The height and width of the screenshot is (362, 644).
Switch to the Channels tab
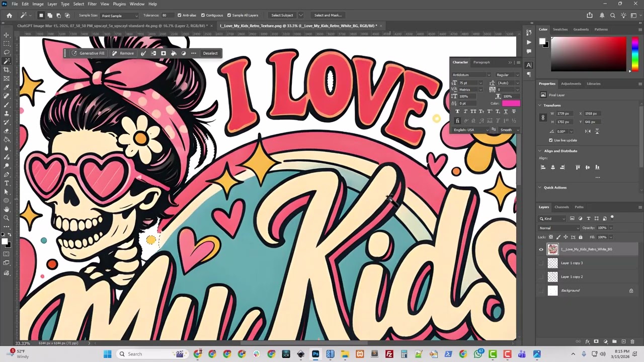pos(561,207)
